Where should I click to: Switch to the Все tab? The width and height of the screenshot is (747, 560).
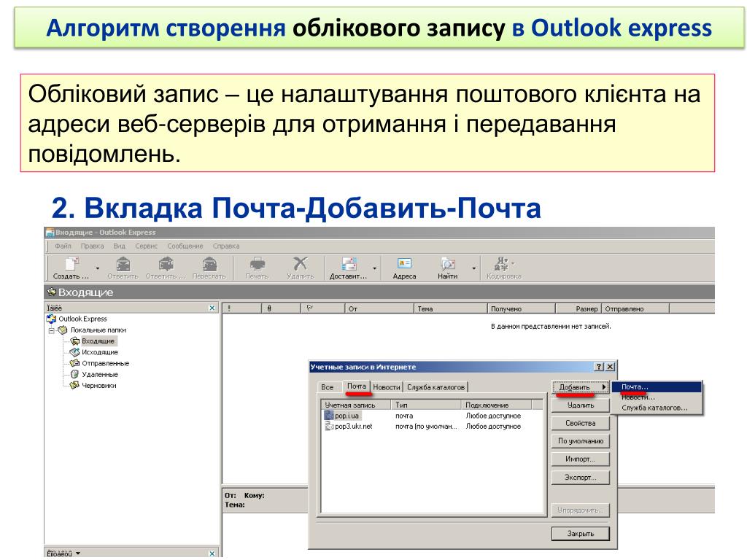click(x=328, y=387)
